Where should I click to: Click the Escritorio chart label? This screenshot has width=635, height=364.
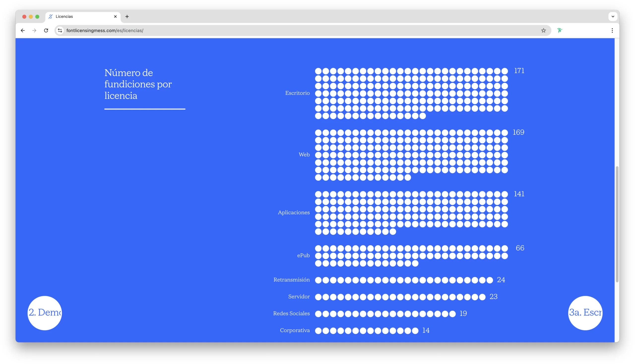click(x=297, y=93)
